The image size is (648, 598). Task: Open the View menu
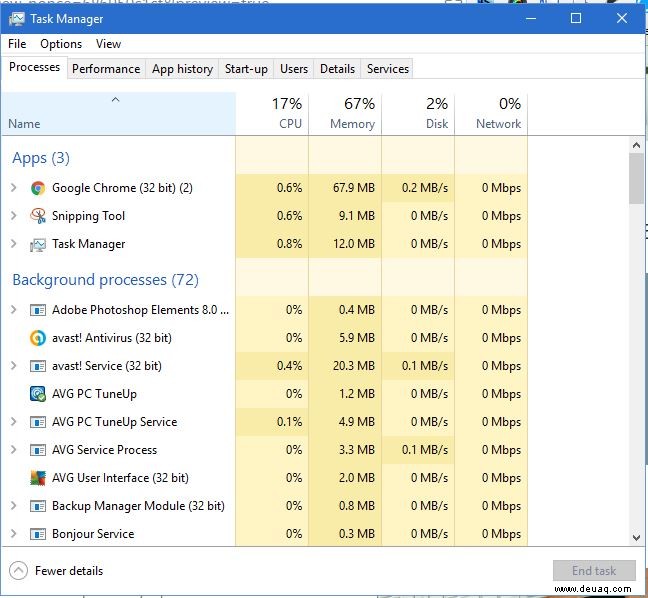tap(108, 44)
